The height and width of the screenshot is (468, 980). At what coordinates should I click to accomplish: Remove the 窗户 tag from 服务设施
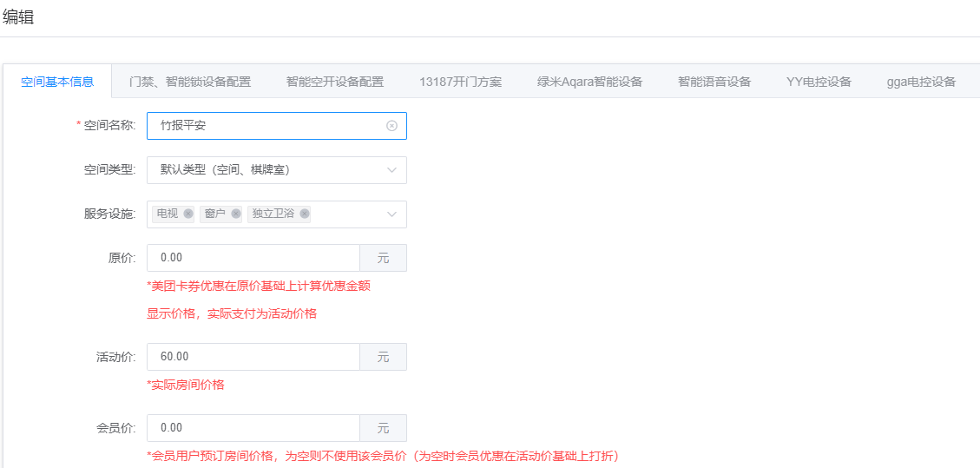pos(236,214)
